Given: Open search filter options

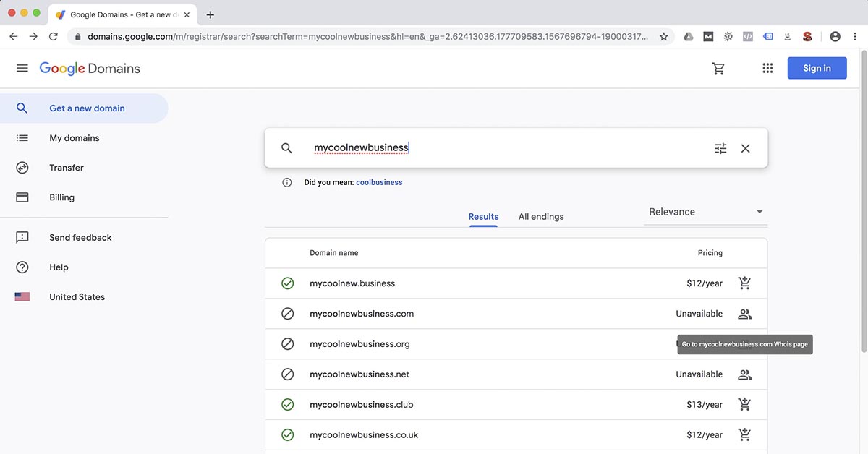Looking at the screenshot, I should point(720,147).
